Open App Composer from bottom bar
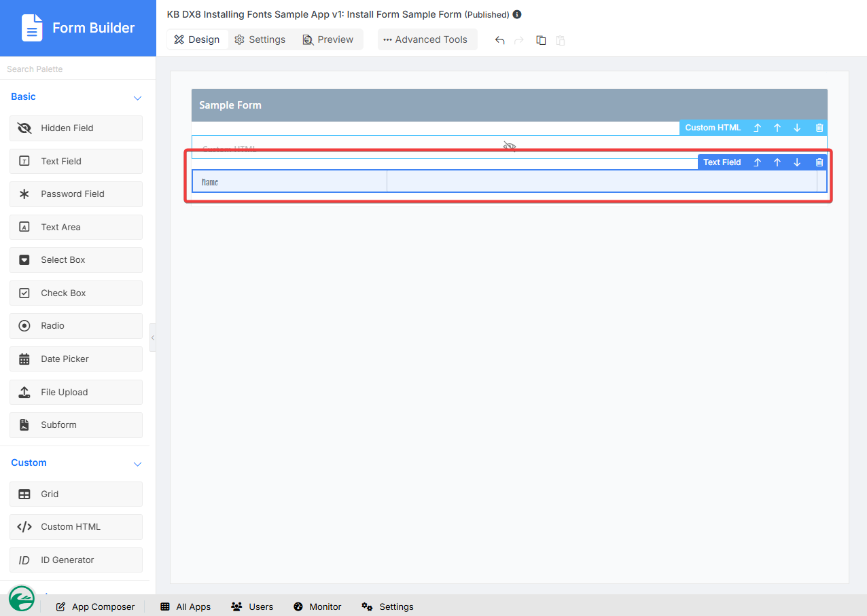867x616 pixels. [95, 606]
